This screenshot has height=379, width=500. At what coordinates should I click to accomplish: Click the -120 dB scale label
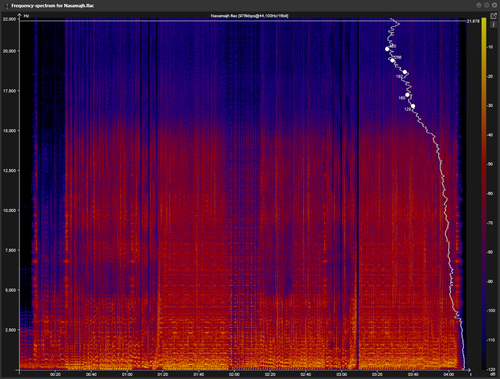(x=491, y=369)
